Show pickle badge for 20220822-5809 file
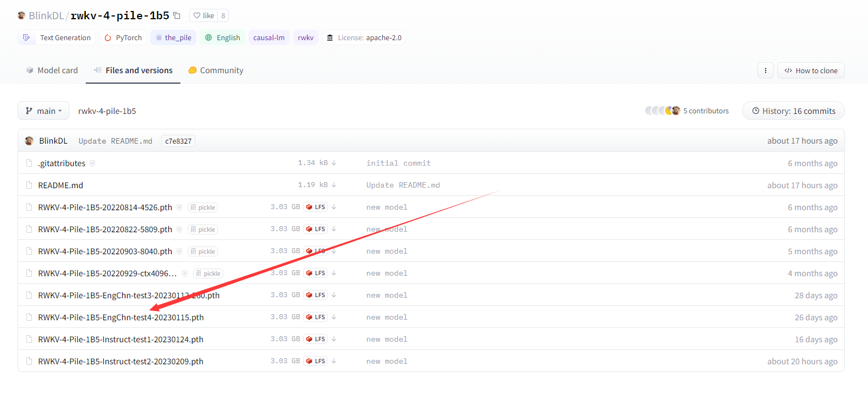The width and height of the screenshot is (868, 405). (203, 229)
